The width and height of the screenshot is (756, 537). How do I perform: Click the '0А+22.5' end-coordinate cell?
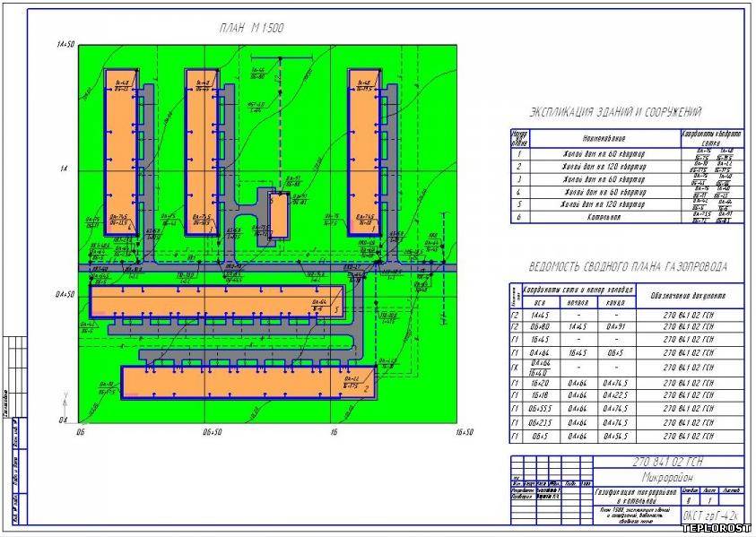616,395
